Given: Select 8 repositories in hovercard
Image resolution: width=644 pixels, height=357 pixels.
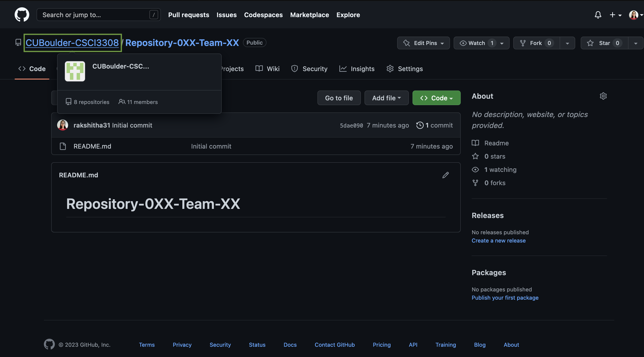Looking at the screenshot, I should (x=87, y=102).
